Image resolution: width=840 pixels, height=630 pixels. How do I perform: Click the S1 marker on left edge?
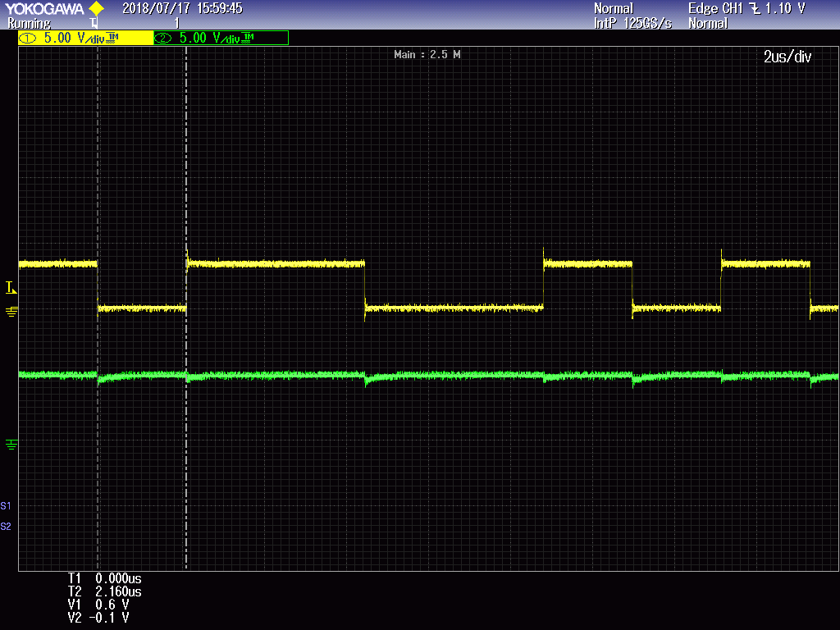(7, 505)
